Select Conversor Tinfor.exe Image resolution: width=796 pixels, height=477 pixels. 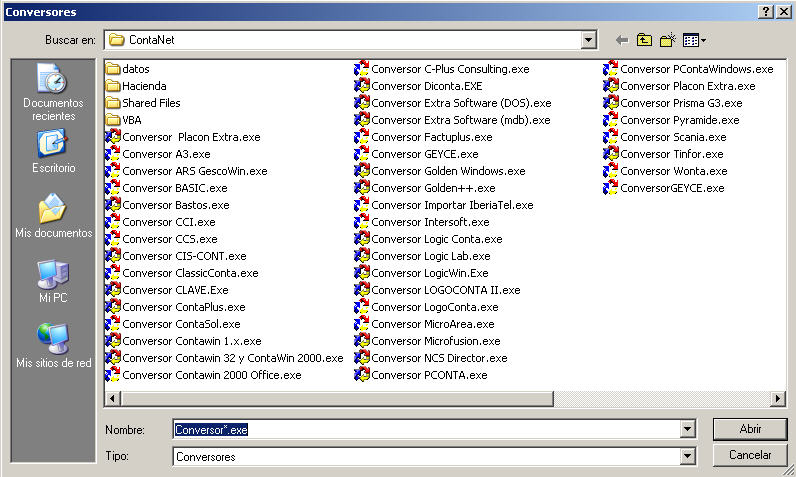(x=664, y=154)
